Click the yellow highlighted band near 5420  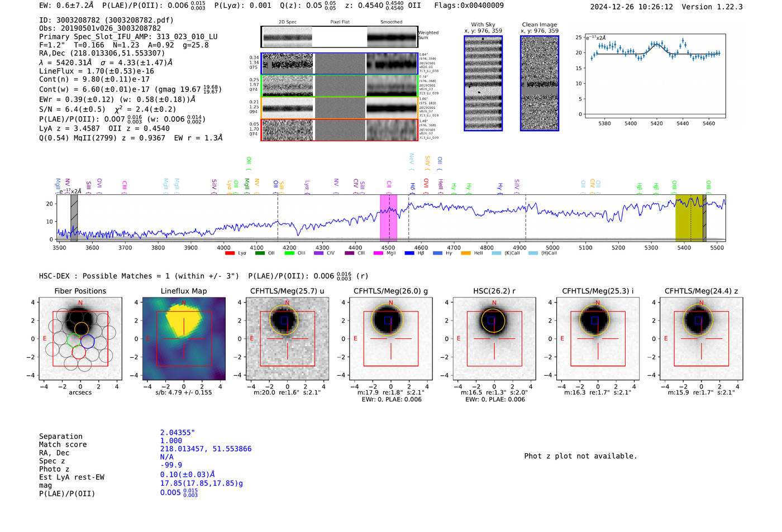689,218
